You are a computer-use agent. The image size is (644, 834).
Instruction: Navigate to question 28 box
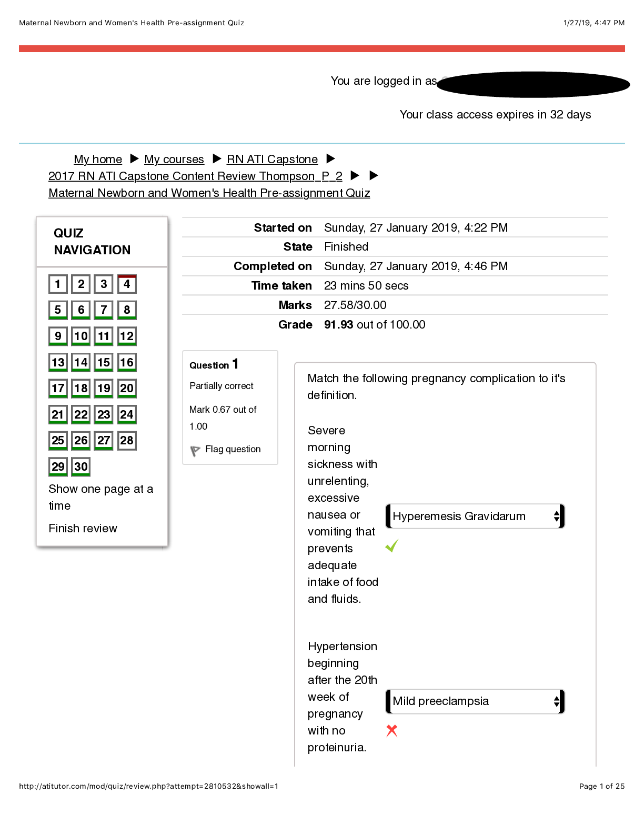pos(127,441)
